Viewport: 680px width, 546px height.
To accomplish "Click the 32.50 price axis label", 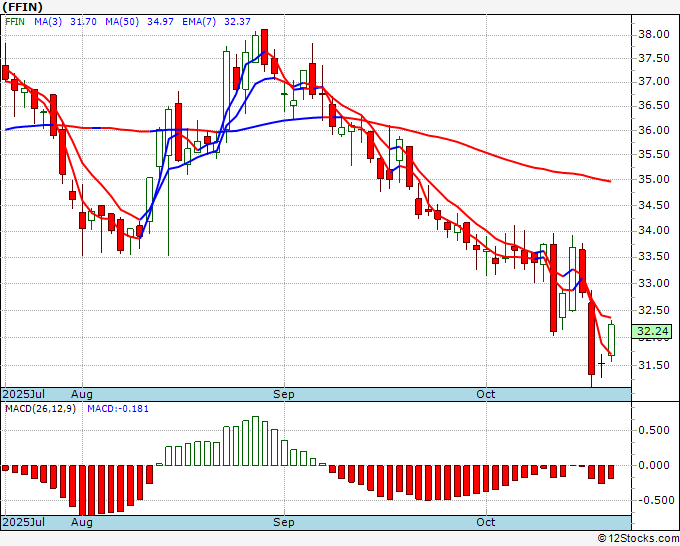I will pos(654,310).
